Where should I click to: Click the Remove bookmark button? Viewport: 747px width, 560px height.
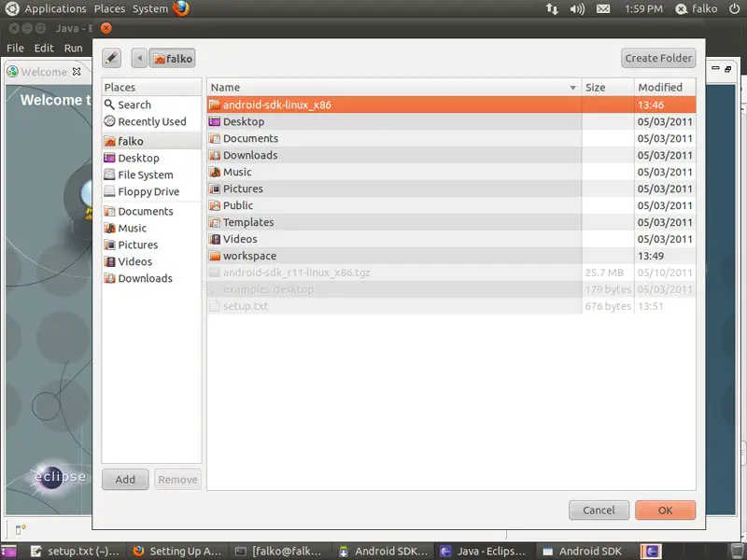(177, 480)
